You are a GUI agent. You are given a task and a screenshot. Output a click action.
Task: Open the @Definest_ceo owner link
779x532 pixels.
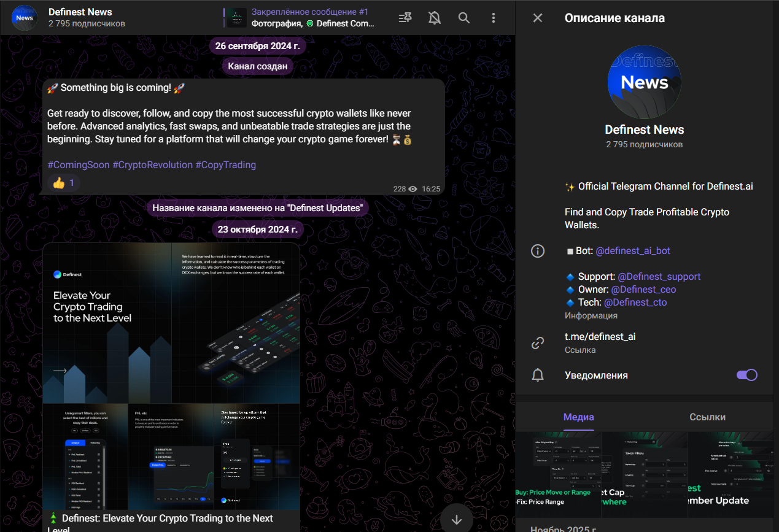coord(643,290)
